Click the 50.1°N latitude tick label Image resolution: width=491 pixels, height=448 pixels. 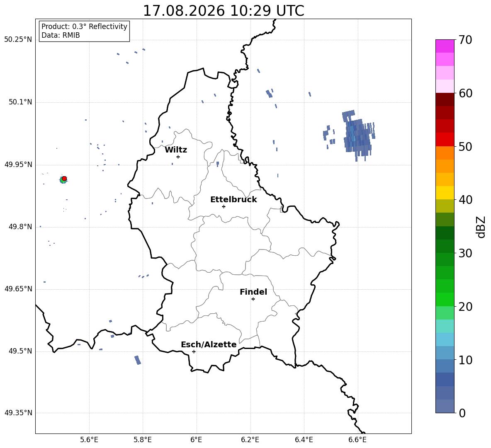pyautogui.click(x=20, y=102)
